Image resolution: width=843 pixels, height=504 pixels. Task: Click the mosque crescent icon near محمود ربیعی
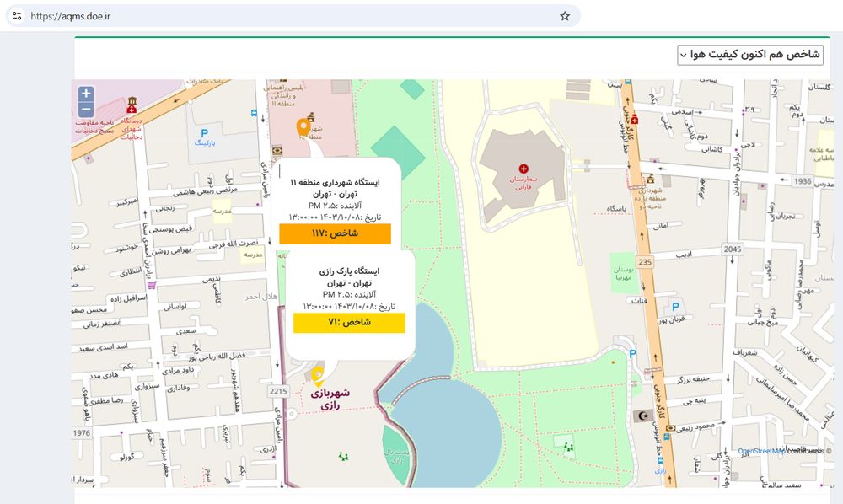click(642, 416)
